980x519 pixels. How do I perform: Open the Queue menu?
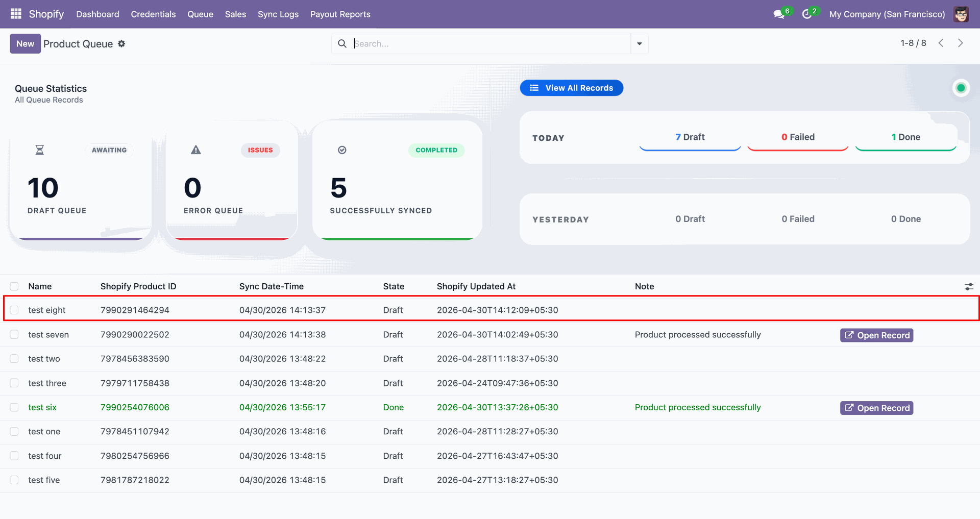(x=200, y=14)
